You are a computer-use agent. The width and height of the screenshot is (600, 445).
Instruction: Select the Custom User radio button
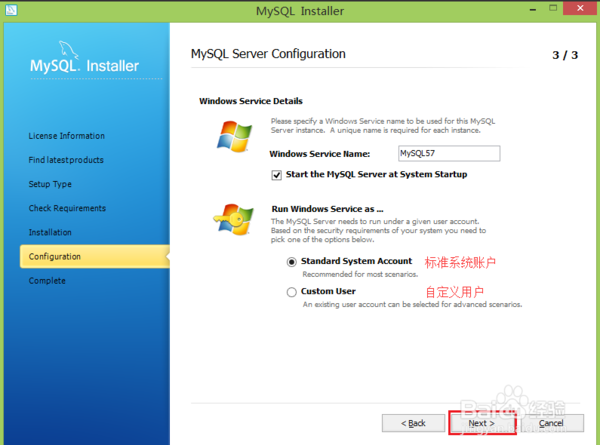click(292, 292)
